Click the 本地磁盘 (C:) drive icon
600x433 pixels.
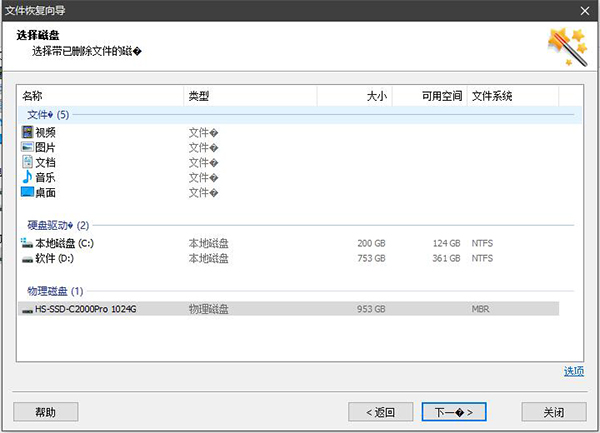click(x=27, y=243)
